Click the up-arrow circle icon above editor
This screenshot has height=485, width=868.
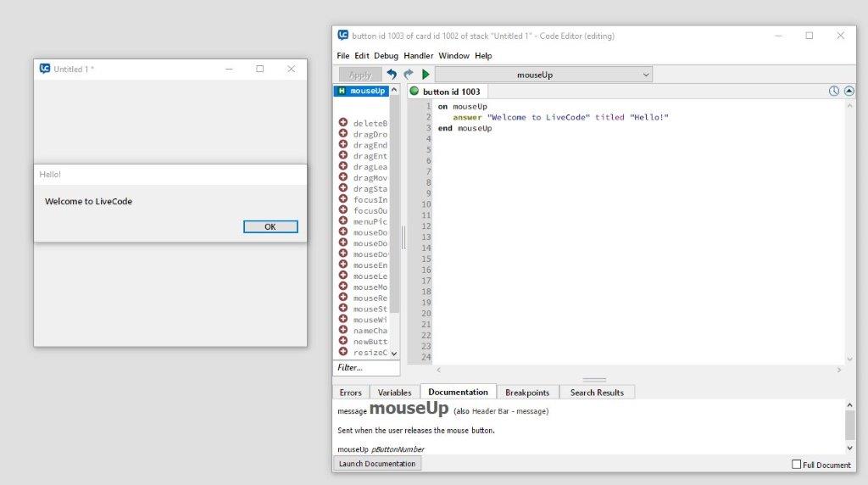click(x=849, y=92)
